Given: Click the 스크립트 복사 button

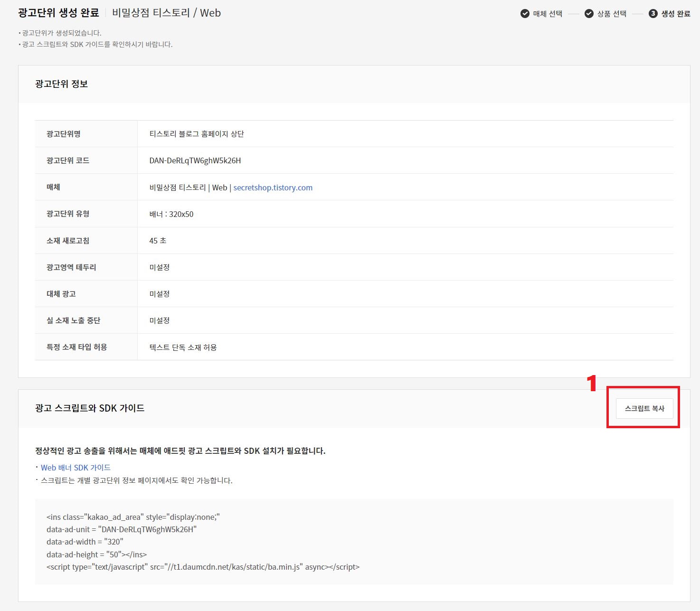Looking at the screenshot, I should coord(644,408).
